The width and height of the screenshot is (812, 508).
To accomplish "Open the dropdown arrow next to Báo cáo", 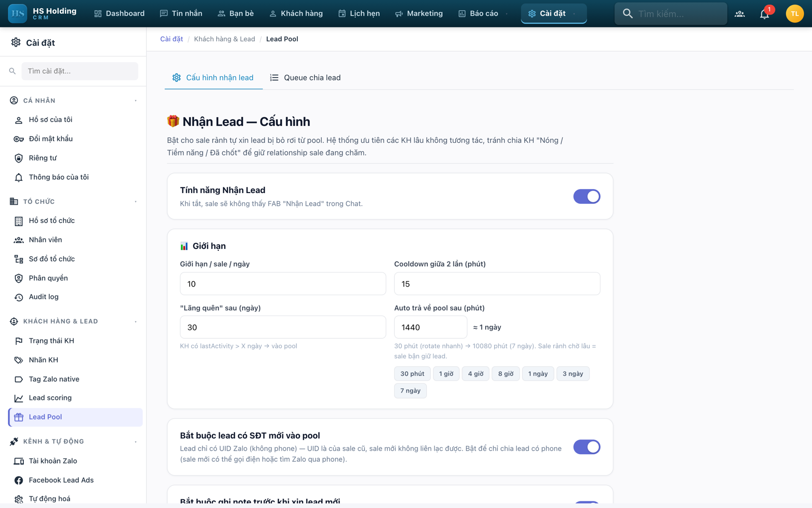I will (x=506, y=14).
